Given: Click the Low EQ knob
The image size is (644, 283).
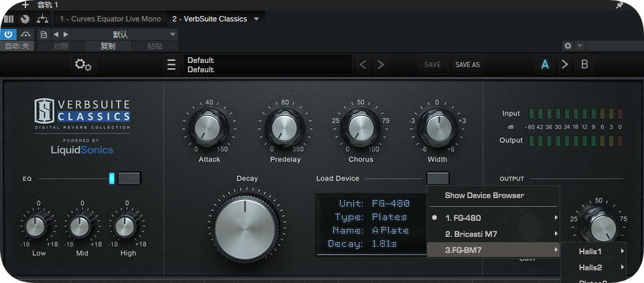Looking at the screenshot, I should pyautogui.click(x=37, y=226).
